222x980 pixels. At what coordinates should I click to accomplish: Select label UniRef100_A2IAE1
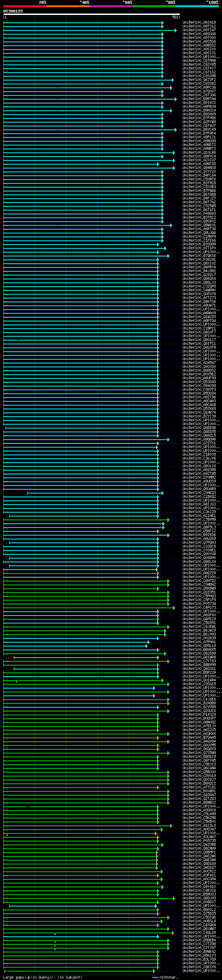(199, 516)
